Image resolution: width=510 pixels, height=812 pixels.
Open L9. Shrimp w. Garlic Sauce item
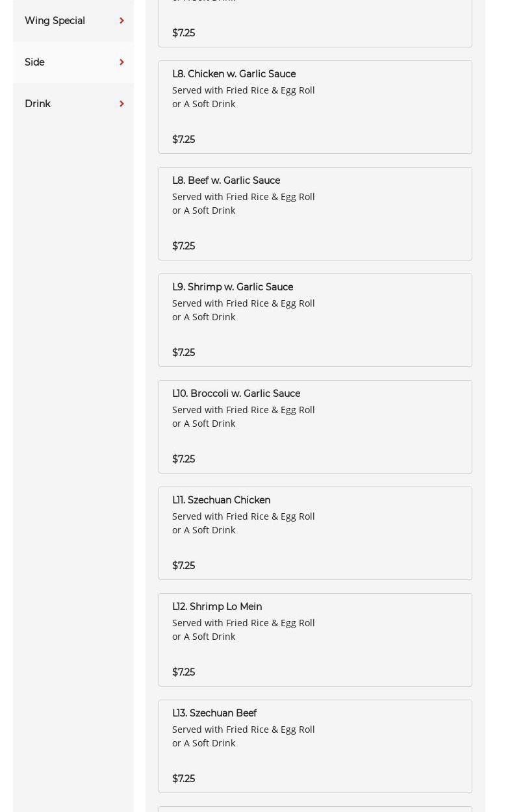[233, 287]
